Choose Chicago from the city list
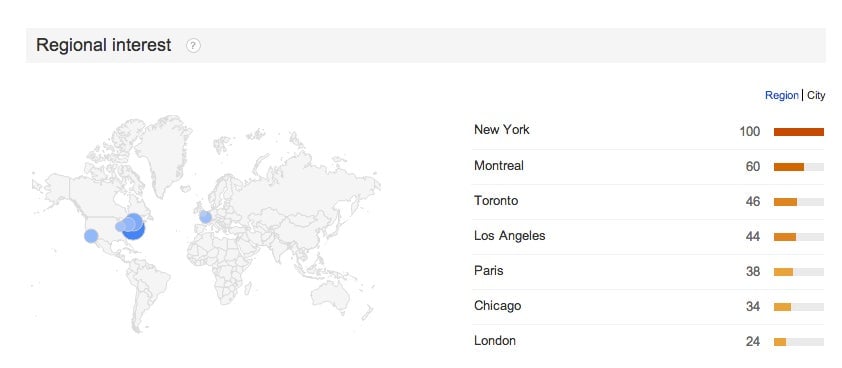842x368 pixels. pos(497,306)
